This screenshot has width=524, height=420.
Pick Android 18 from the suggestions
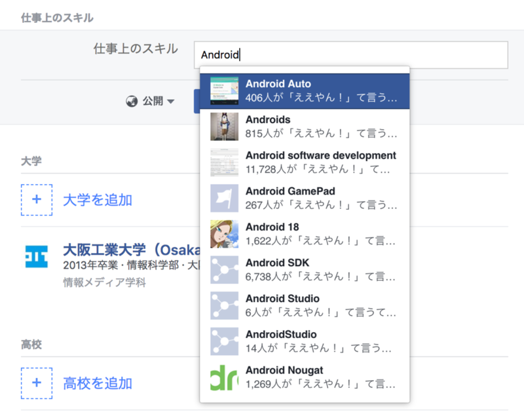point(305,234)
